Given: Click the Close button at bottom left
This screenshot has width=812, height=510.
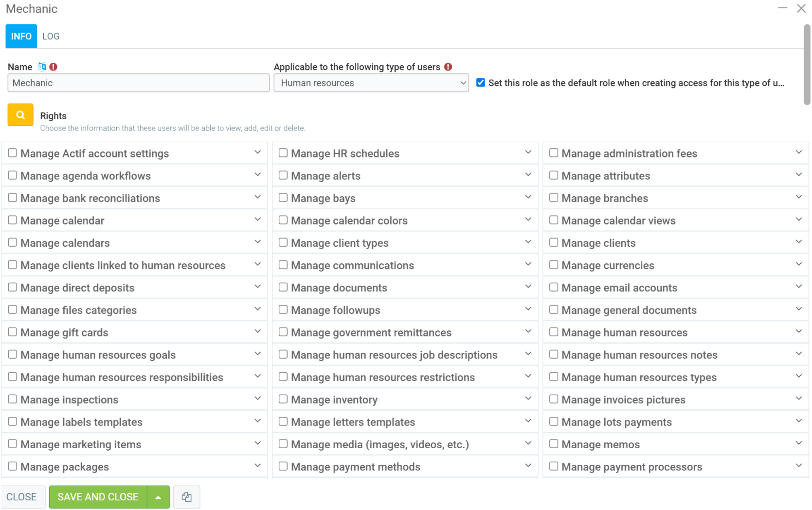Looking at the screenshot, I should pos(22,497).
